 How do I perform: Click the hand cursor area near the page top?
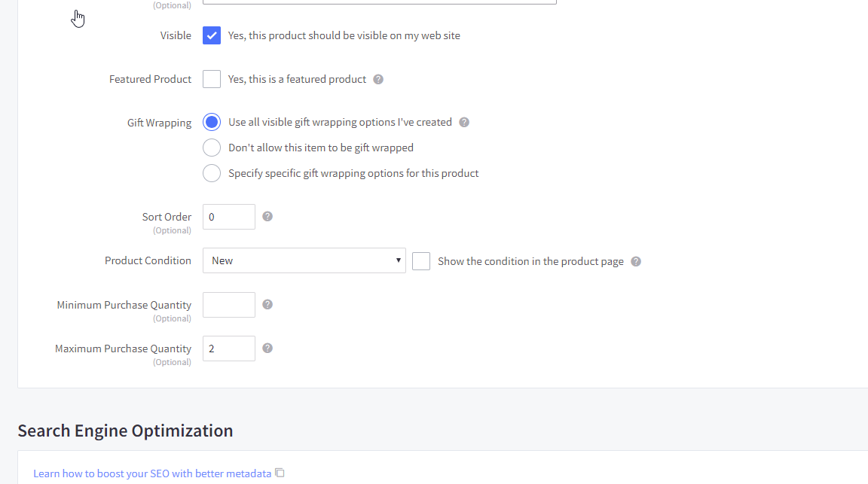tap(78, 18)
